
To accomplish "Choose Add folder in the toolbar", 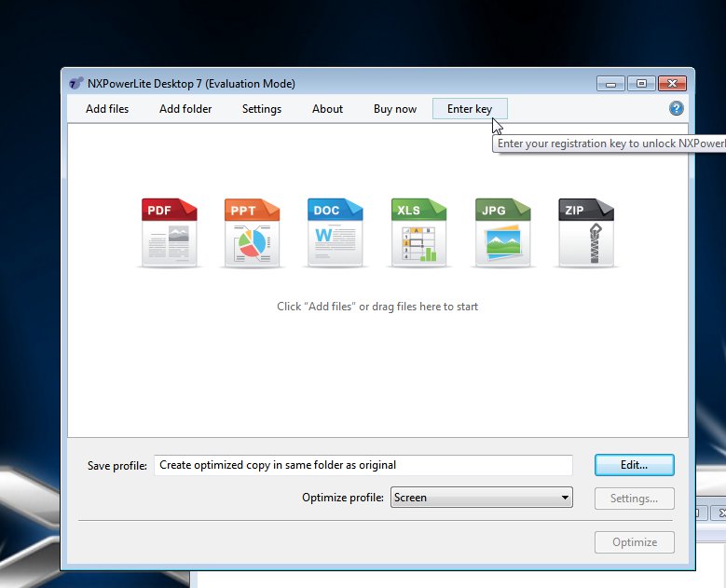I will tap(185, 109).
